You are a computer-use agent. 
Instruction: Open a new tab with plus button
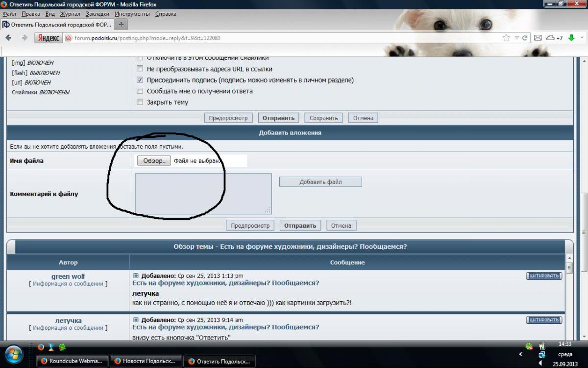(122, 24)
